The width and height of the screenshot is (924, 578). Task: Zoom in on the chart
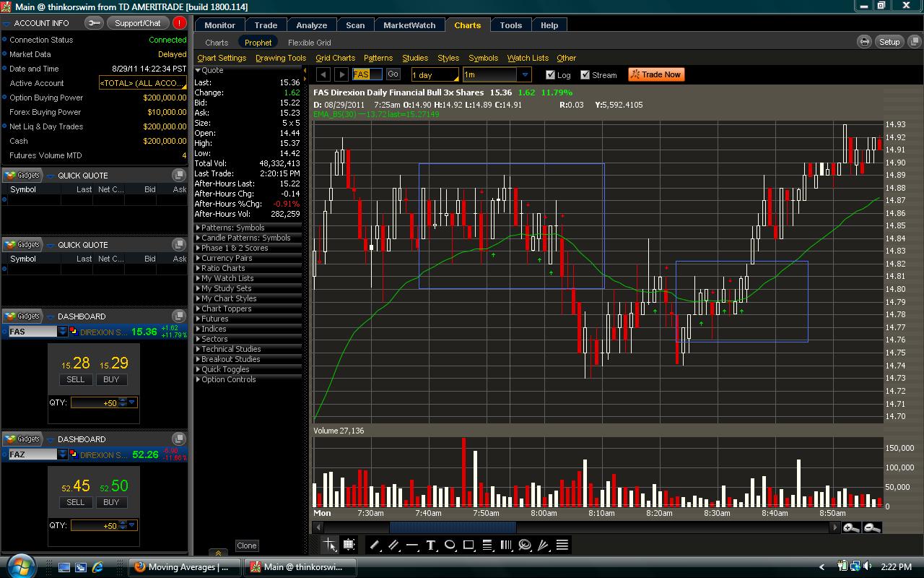click(852, 527)
